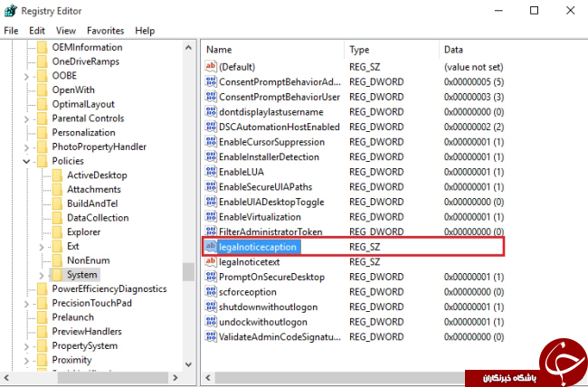The image size is (588, 387).
Task: Select the Attachments key
Action: [x=94, y=189]
